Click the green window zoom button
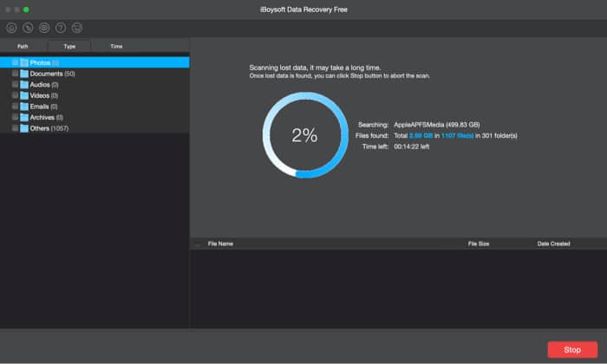This screenshot has width=607, height=364. (x=26, y=10)
